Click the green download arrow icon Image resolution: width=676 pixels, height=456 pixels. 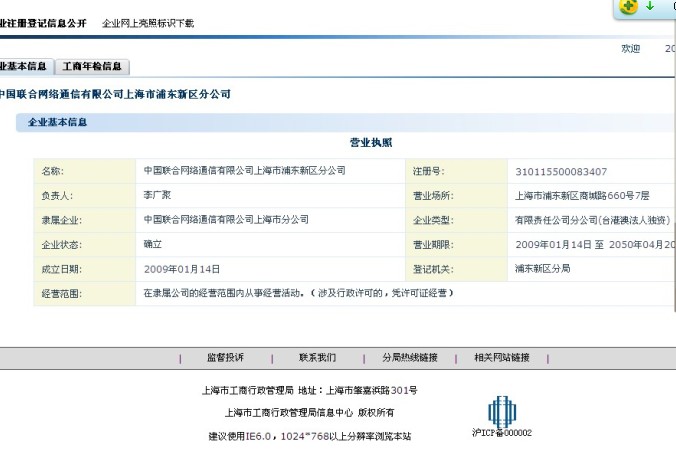650,6
